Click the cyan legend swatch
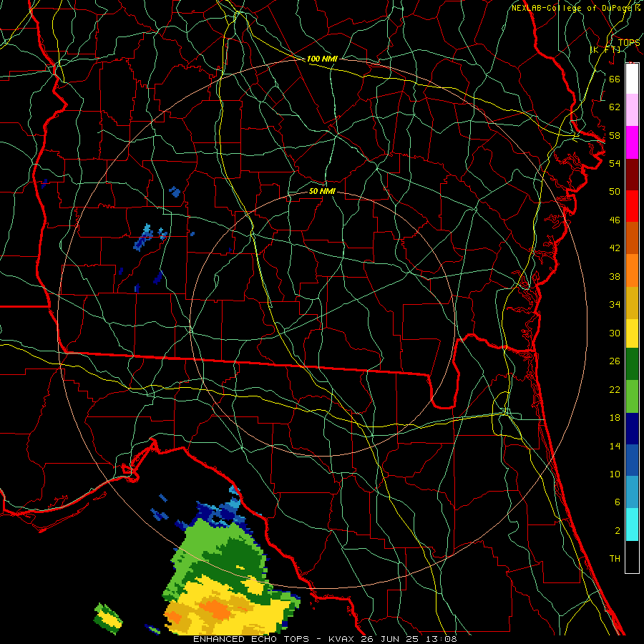 (x=632, y=525)
